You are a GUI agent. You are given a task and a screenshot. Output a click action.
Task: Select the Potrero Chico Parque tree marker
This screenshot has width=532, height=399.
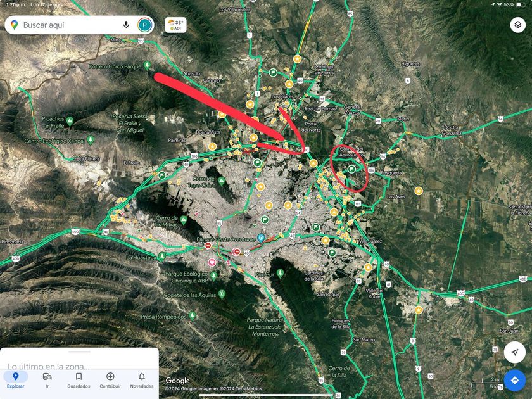[x=147, y=65]
